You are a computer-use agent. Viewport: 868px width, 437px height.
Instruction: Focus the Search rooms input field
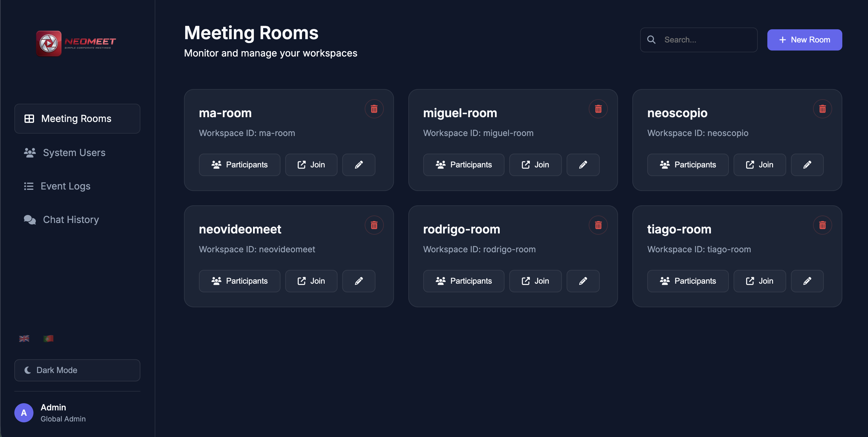pyautogui.click(x=699, y=40)
